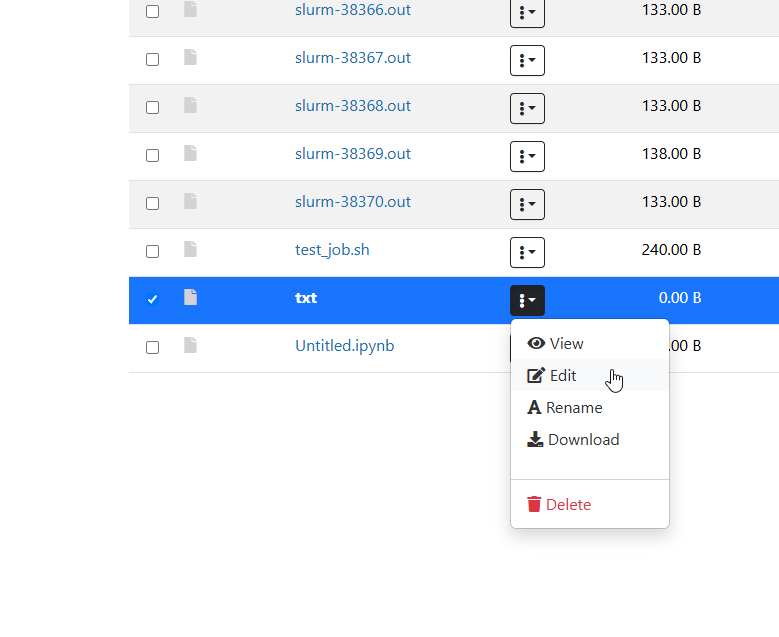Open the actions dropdown for slurm-38366.out
This screenshot has width=779, height=637.
(x=527, y=12)
